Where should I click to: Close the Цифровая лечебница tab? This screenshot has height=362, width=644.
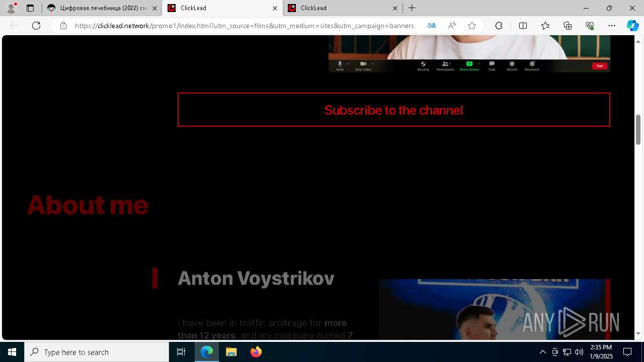pyautogui.click(x=154, y=8)
